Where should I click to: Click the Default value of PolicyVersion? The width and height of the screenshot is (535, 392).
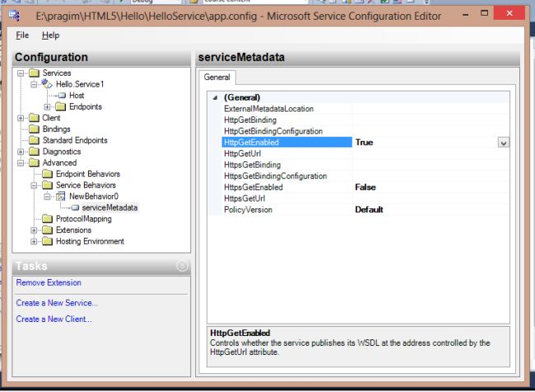370,210
